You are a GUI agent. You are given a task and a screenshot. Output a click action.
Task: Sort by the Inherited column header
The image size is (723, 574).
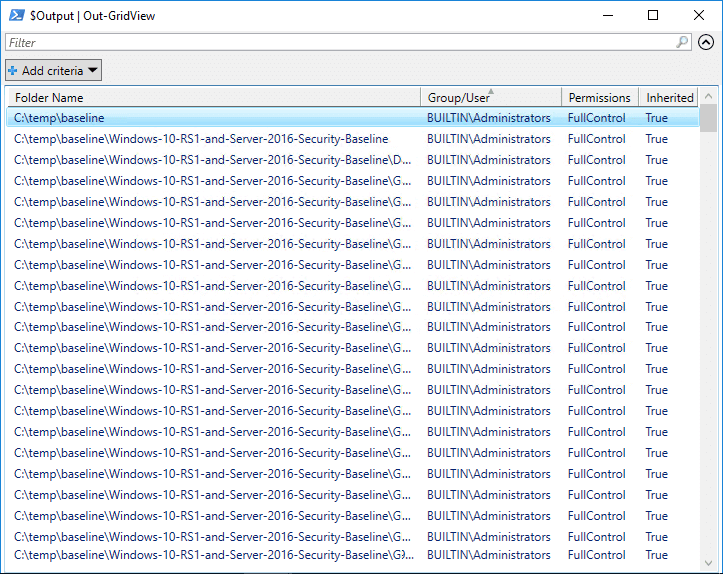[669, 97]
